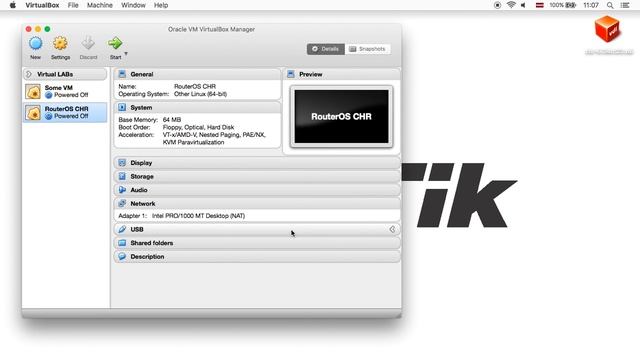Click the VirtualBox file icon on desktop
Screen dimensions: 640x360
pos(608,29)
